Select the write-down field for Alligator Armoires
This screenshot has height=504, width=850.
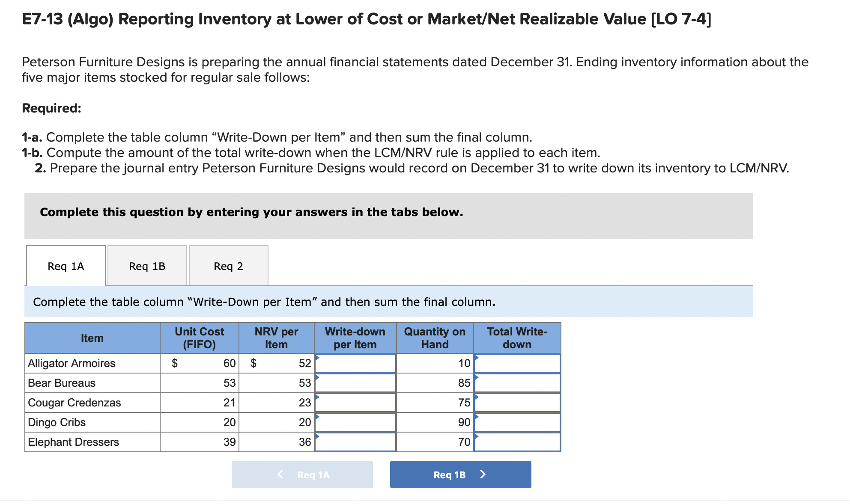(355, 363)
